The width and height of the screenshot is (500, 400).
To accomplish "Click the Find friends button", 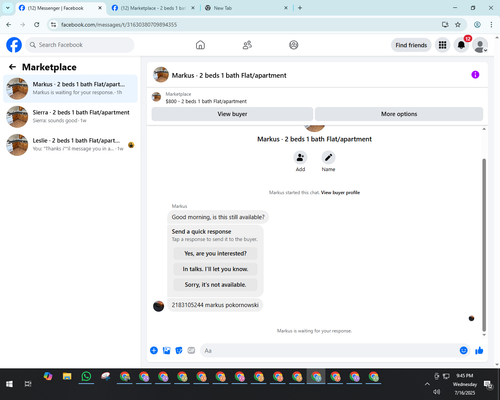I will [x=411, y=45].
